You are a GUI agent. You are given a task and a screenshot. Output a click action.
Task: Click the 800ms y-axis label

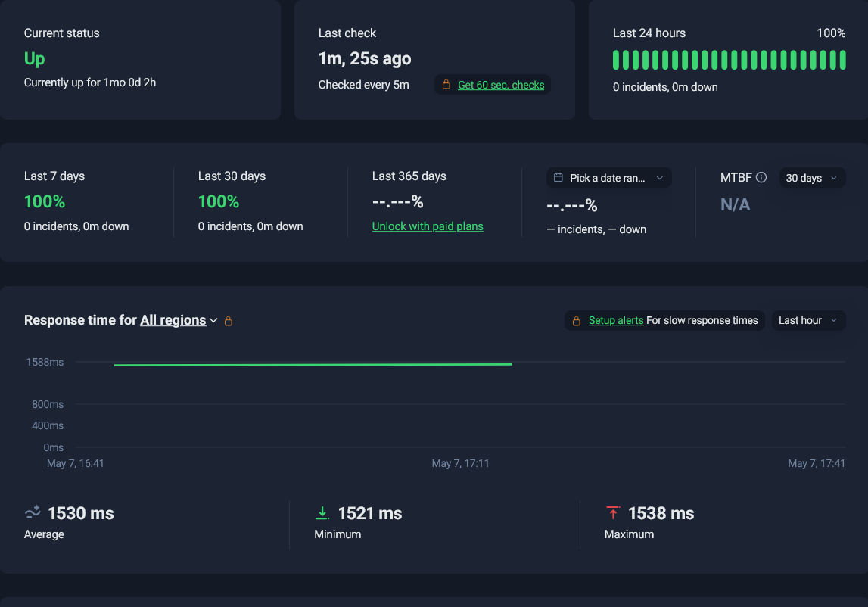[x=48, y=404]
